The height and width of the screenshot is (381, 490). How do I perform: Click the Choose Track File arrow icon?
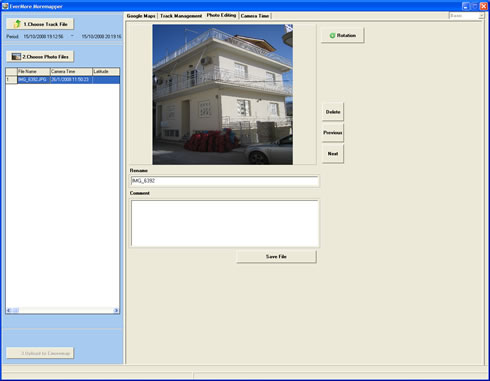17,24
